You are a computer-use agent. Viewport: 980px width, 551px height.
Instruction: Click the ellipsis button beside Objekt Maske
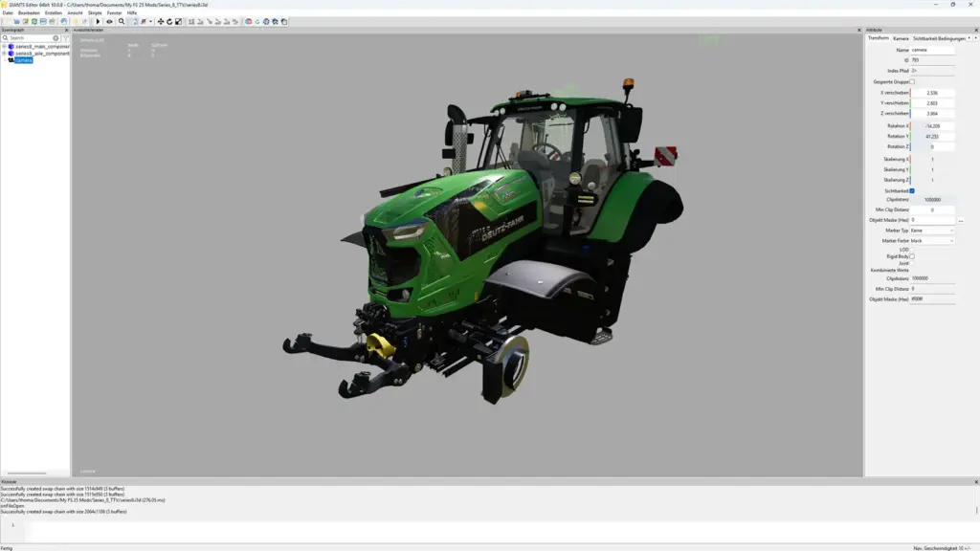tap(960, 221)
